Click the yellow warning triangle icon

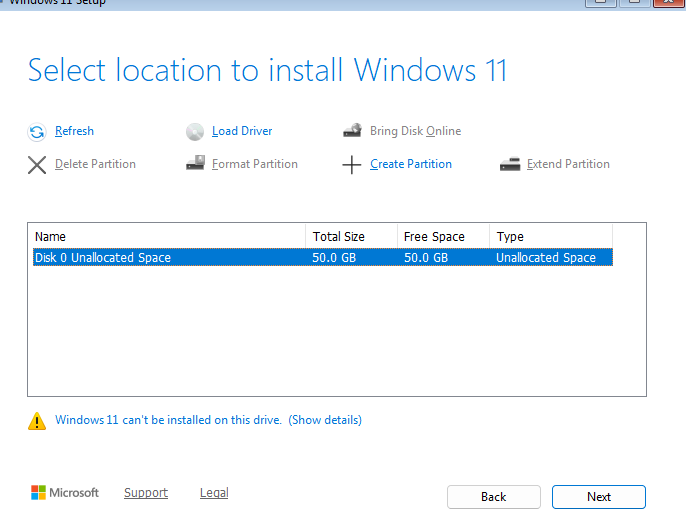pos(37,421)
